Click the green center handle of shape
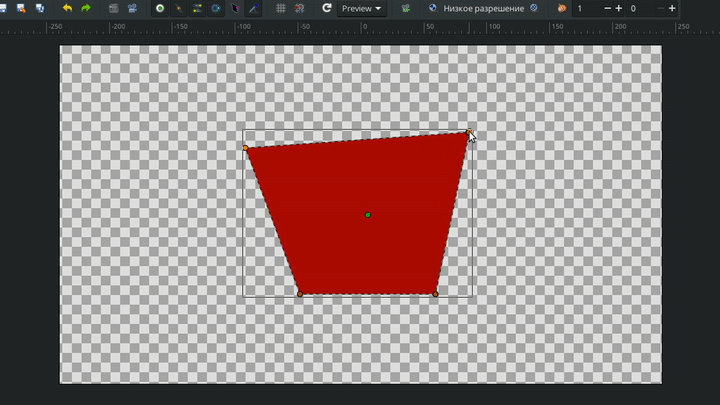720x405 pixels. [x=368, y=215]
